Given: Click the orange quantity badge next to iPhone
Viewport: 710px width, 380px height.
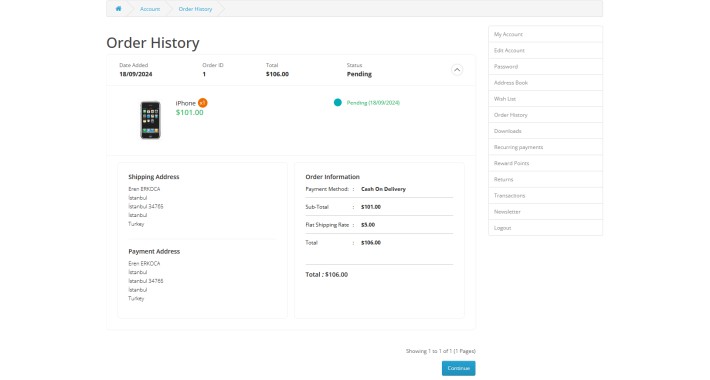Looking at the screenshot, I should pyautogui.click(x=202, y=103).
